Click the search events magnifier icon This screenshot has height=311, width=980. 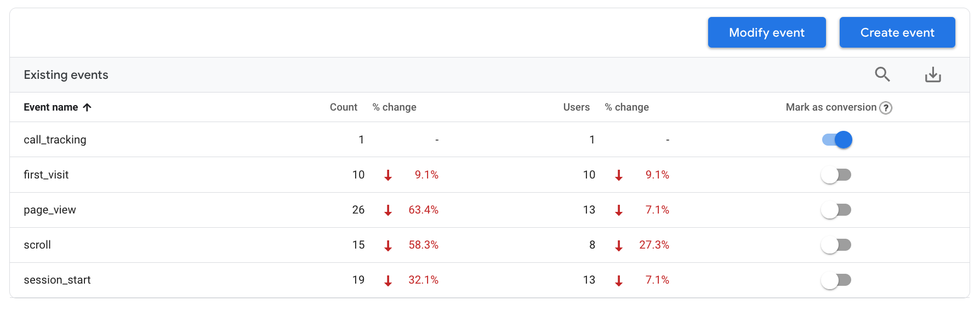coord(882,74)
